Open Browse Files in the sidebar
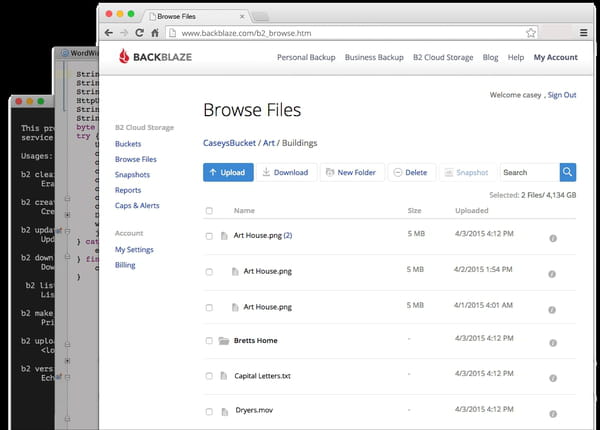Screen dimensions: 600x430 [136, 159]
